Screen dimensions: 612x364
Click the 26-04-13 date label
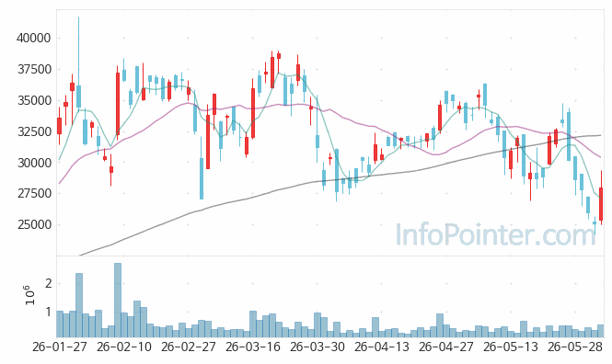point(382,347)
